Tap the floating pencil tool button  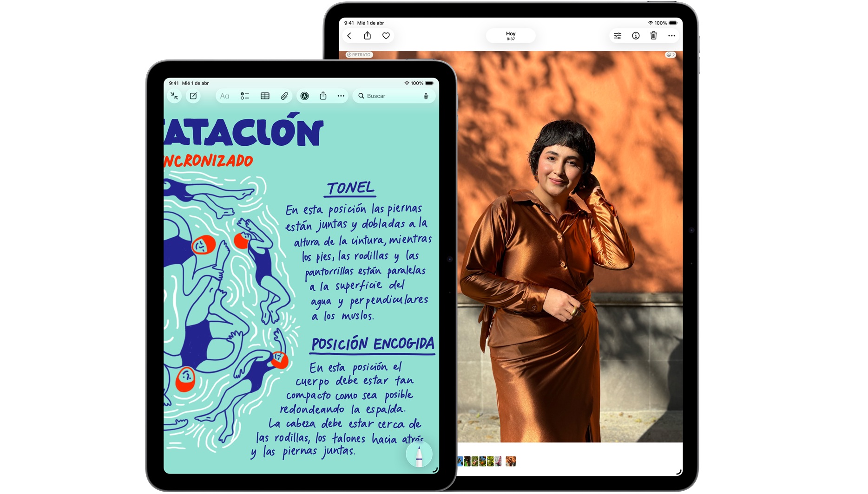419,455
